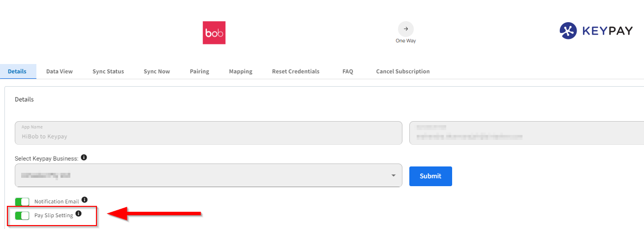
Task: Click the App Name field
Action: 209,133
